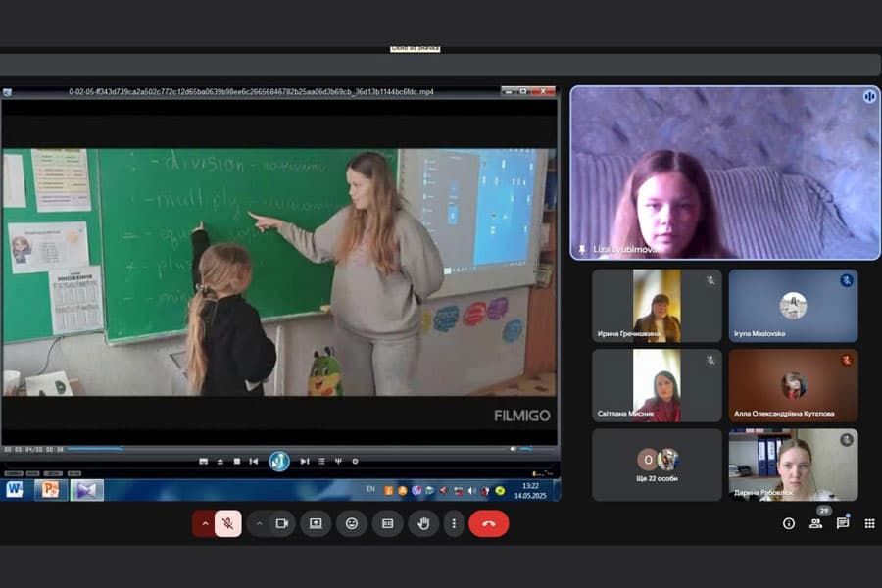Select Iryna Maslovska's participant tile

click(x=793, y=306)
